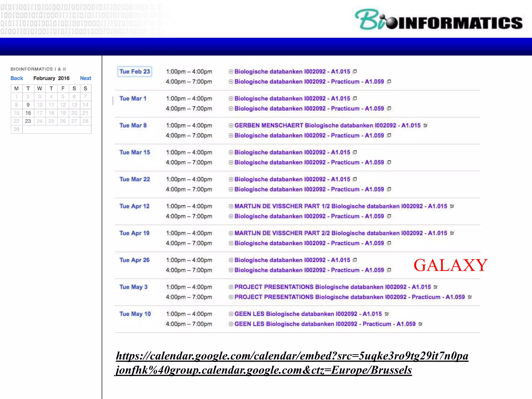Click icon after PROJECT PRESENTATIONS A1.015 event
Image resolution: width=532 pixels, height=399 pixels.
[436, 287]
